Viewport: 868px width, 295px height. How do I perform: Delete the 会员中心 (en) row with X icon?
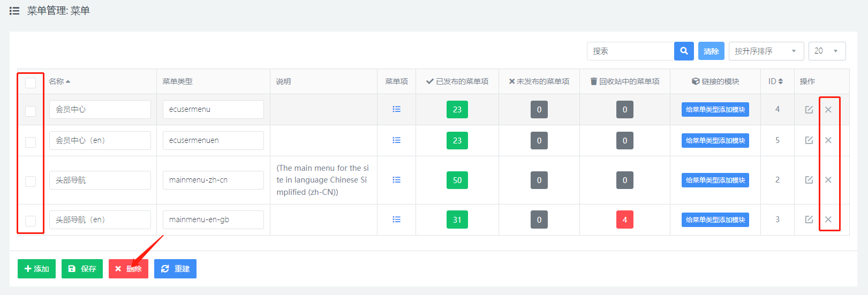[x=828, y=140]
